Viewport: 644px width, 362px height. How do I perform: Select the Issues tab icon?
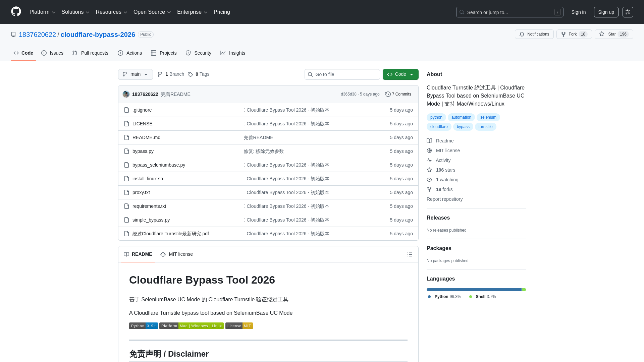(44, 53)
